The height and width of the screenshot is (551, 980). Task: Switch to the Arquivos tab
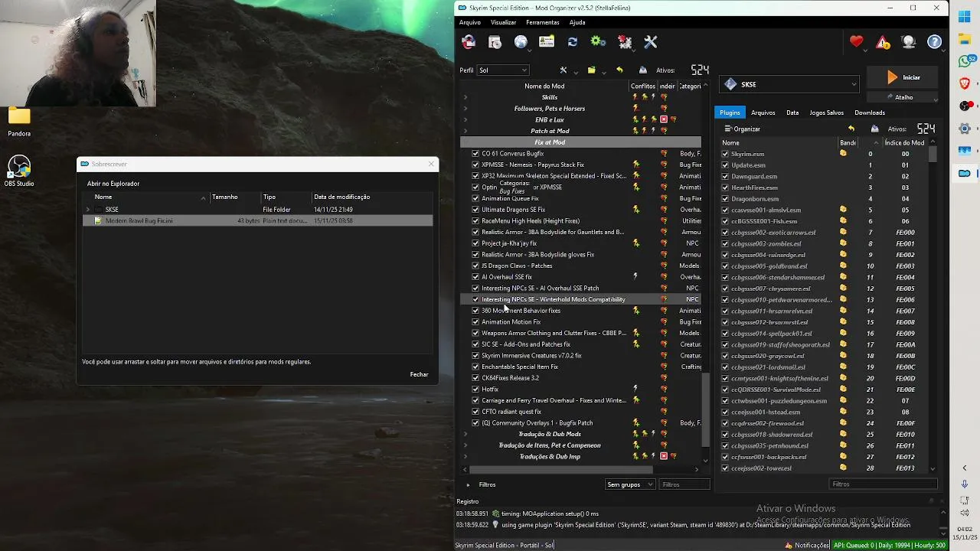click(763, 112)
